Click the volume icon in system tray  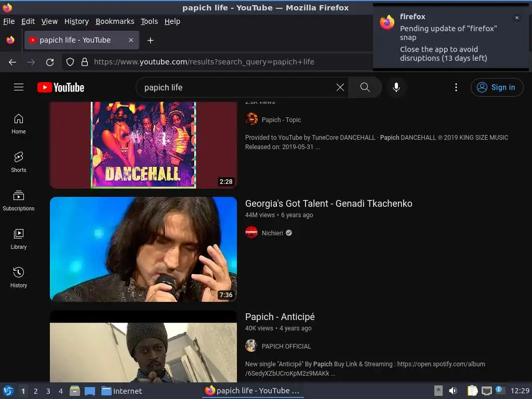(x=453, y=391)
